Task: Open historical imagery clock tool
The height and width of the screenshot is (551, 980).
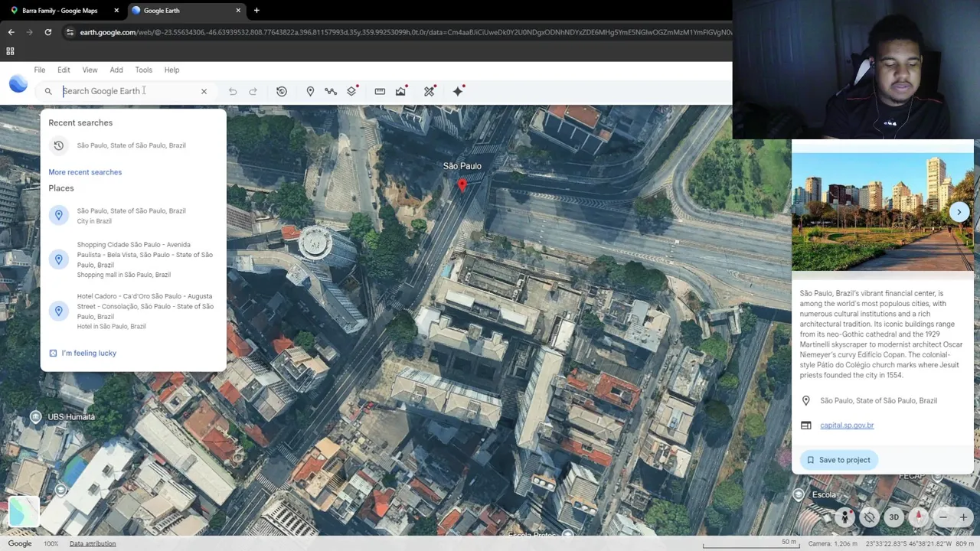Action: tap(282, 91)
